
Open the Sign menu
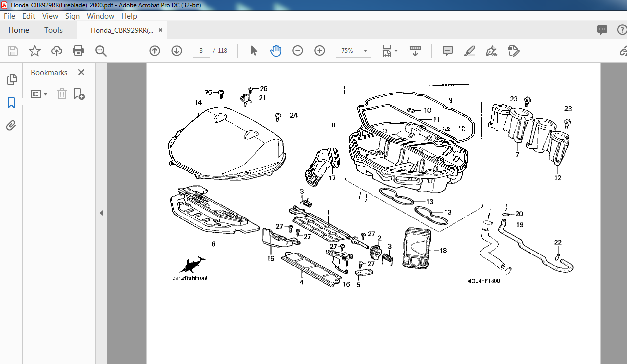[72, 16]
